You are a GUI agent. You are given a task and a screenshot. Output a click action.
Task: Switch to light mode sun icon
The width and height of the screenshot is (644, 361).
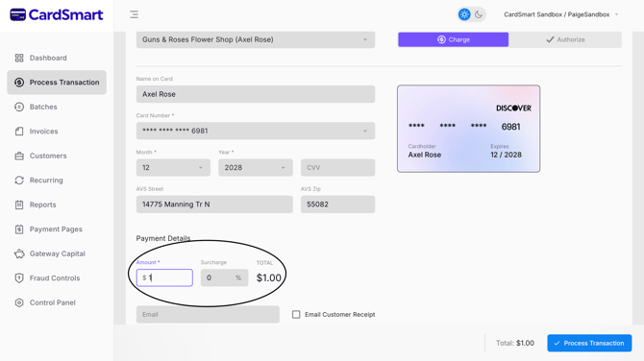click(x=464, y=14)
